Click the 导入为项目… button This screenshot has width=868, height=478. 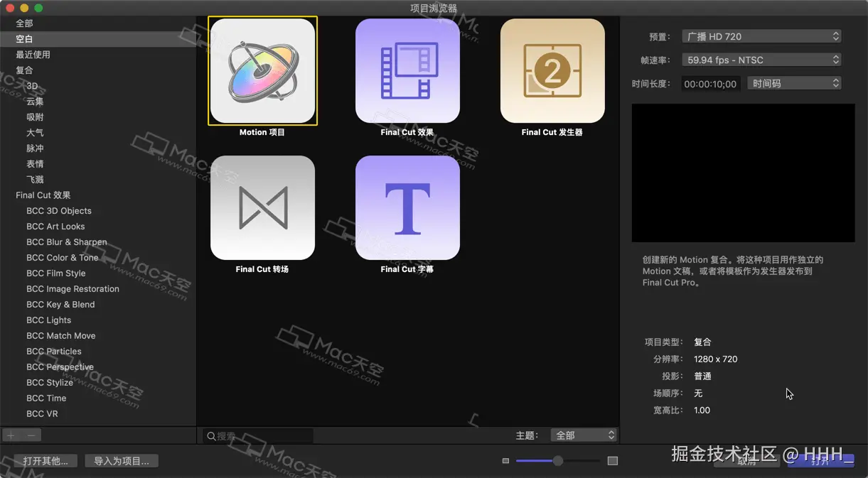click(x=122, y=461)
